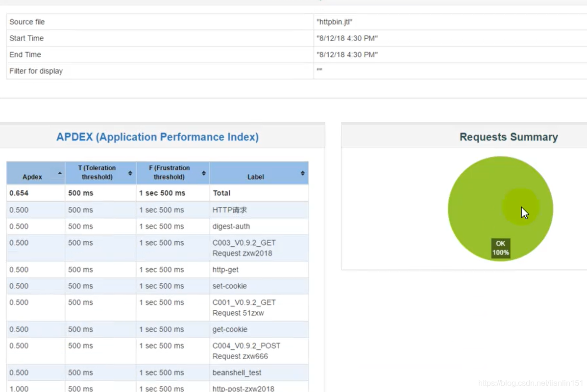Select the End Time value "8/12/18 4:30 PM"

347,55
